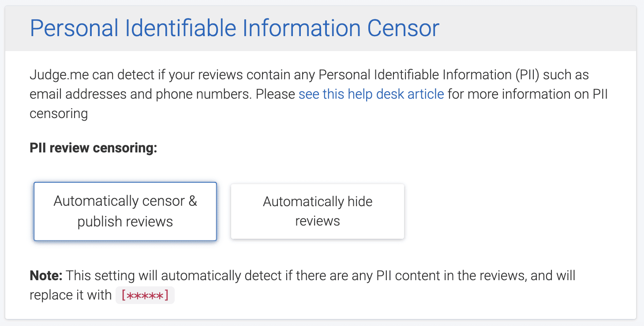
Task: Click the red [*****] placeholder badge
Action: tap(145, 295)
